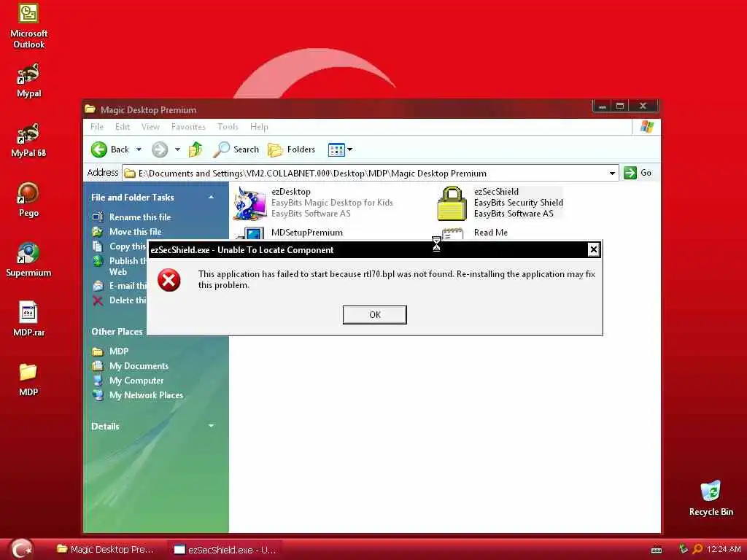Viewport: 747px width, 560px height.
Task: Open the Help menu
Action: (259, 127)
